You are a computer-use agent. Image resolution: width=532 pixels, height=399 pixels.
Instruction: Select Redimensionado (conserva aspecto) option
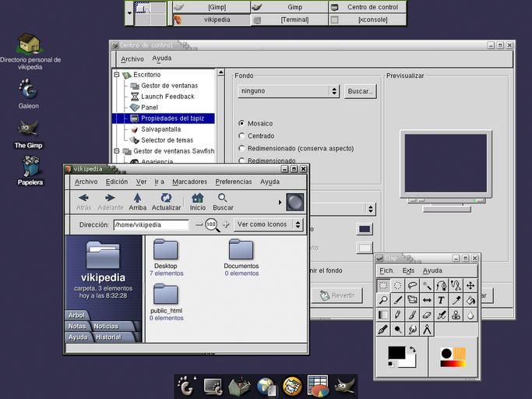tap(242, 148)
